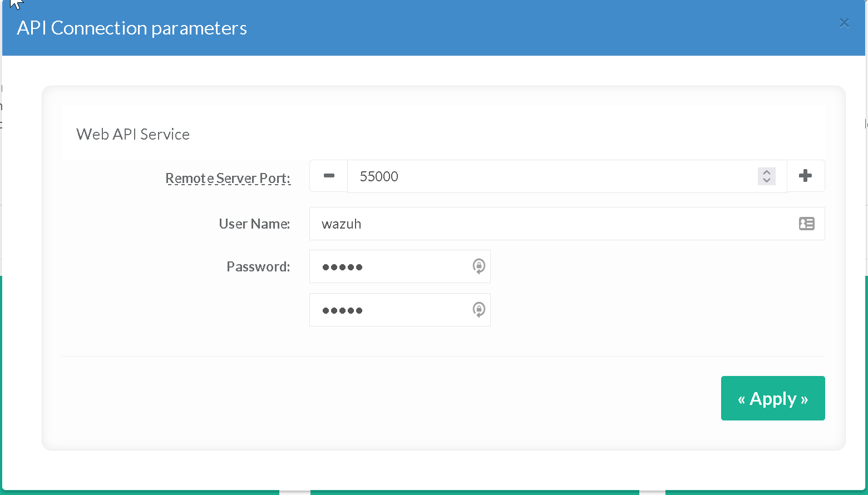Click the plus button to increase port
Screen dimensions: 868x495
click(805, 176)
